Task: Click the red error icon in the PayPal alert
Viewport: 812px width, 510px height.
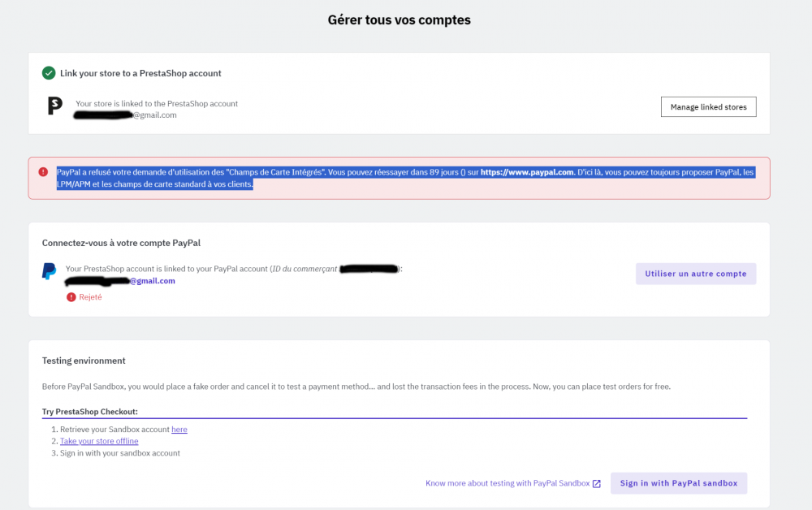Action: (43, 171)
